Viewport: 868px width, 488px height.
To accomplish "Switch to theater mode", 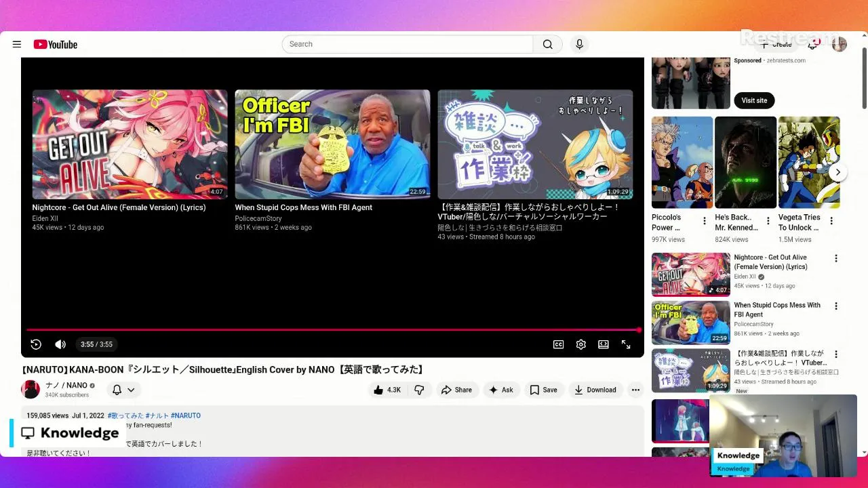I will coord(603,344).
